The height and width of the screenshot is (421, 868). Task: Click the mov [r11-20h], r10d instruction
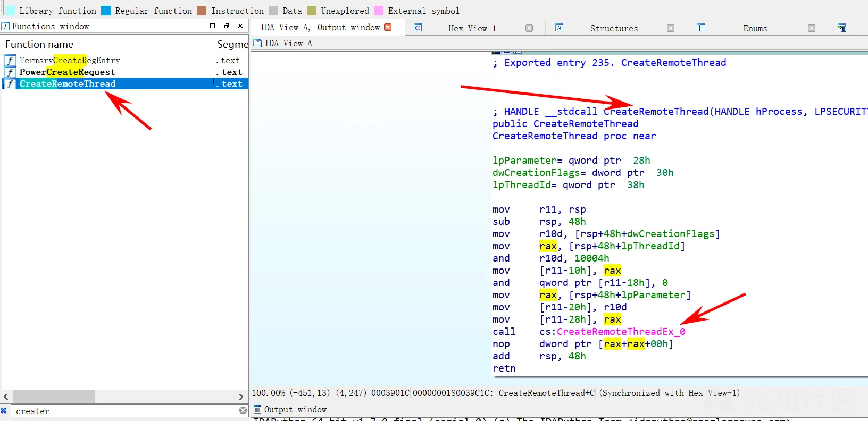pyautogui.click(x=560, y=307)
